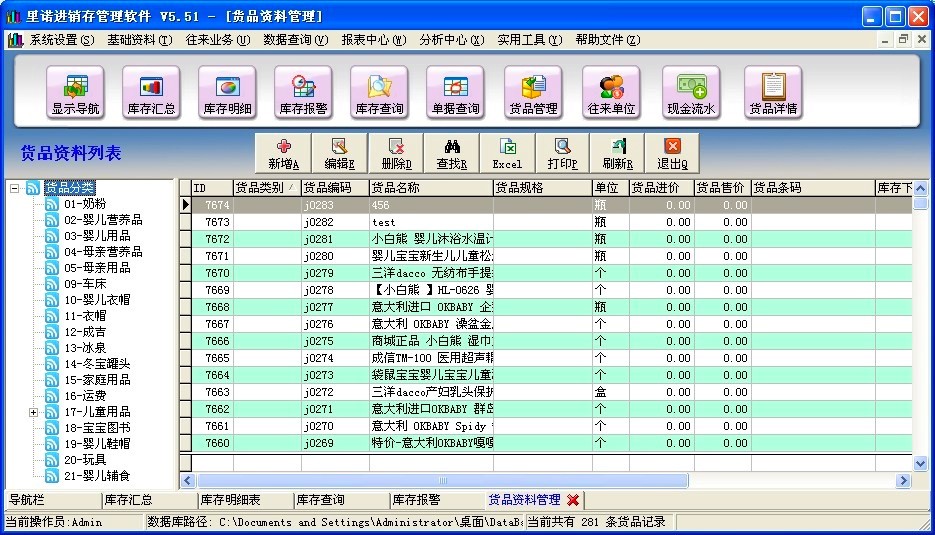The height and width of the screenshot is (535, 935).
Task: Click 删除D delete record button
Action: click(396, 153)
